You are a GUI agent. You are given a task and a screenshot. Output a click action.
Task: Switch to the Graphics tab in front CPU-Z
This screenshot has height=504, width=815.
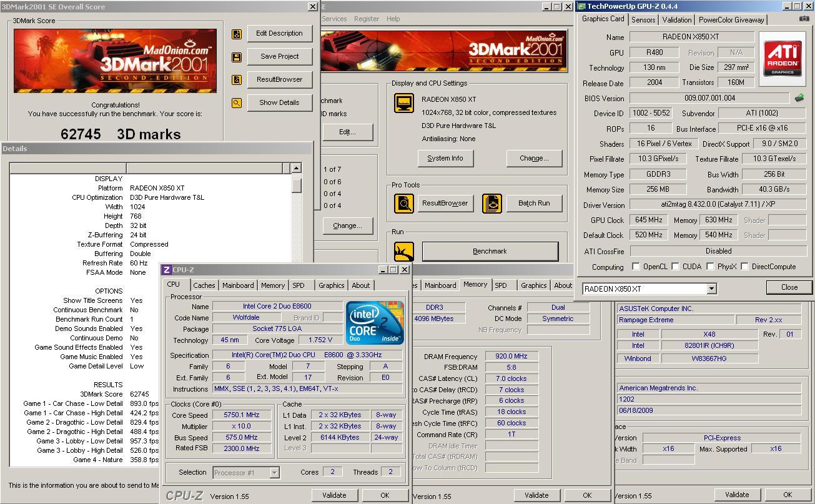pyautogui.click(x=331, y=285)
